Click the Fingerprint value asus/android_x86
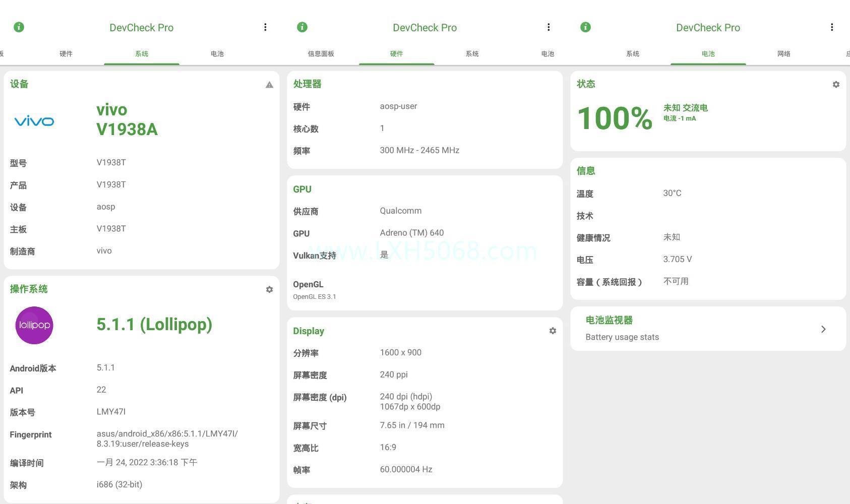 tap(167, 439)
